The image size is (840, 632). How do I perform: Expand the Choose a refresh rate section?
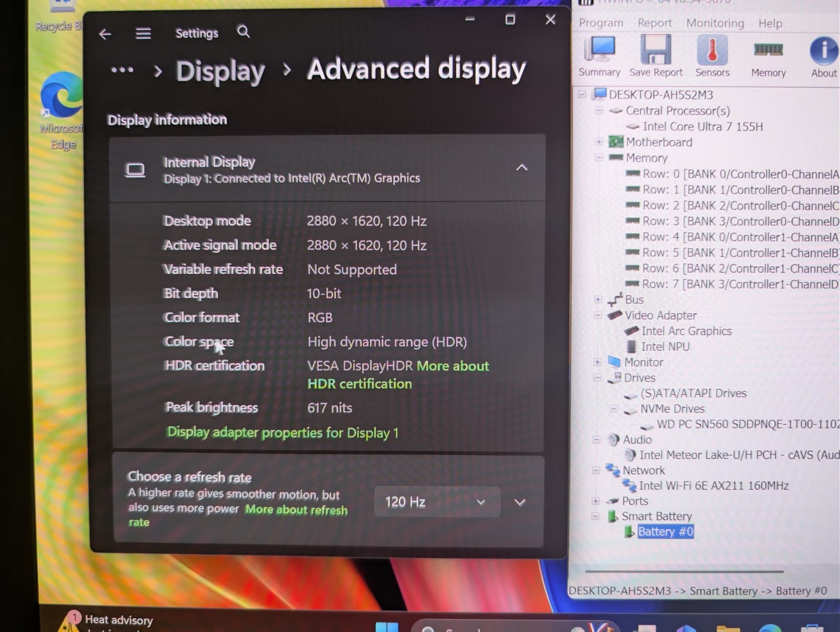pyautogui.click(x=520, y=502)
